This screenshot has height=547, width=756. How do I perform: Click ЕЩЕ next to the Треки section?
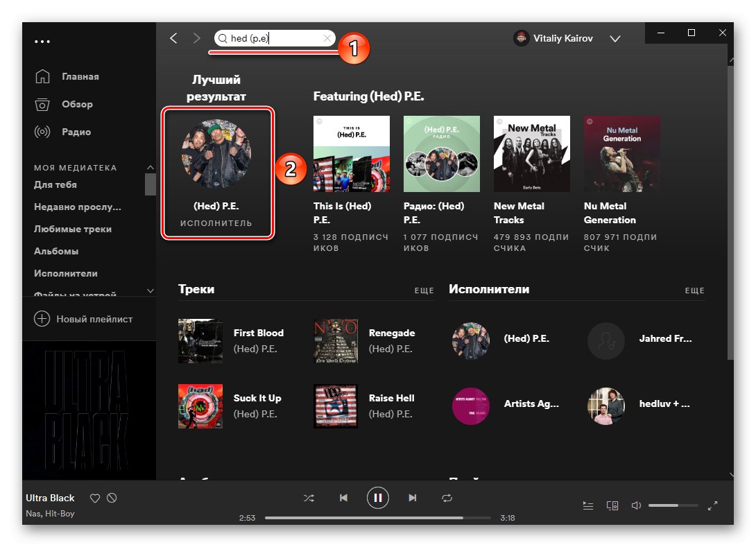coord(424,290)
